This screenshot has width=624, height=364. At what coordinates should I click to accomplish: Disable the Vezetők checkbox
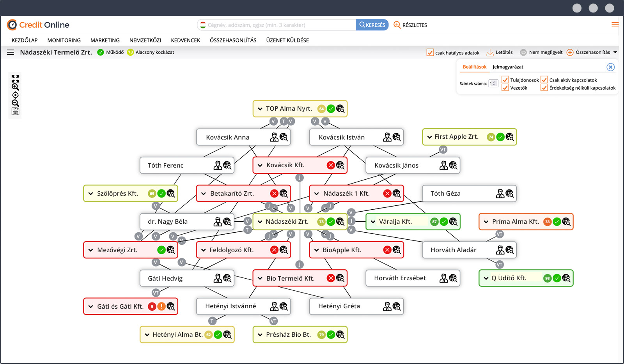click(505, 88)
